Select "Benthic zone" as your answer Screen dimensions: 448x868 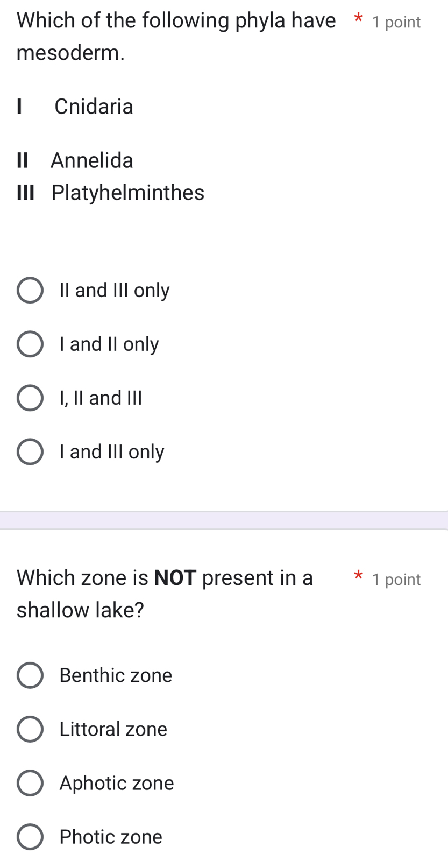pyautogui.click(x=30, y=675)
